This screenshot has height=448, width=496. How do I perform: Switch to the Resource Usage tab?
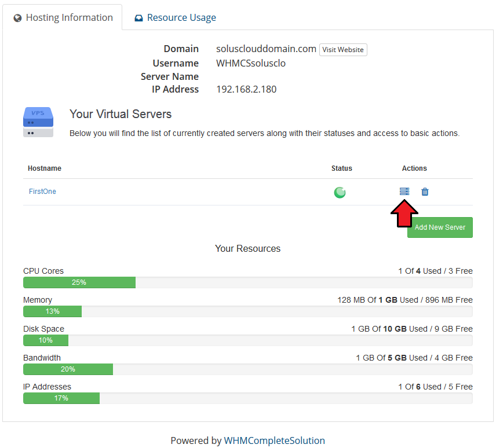[175, 18]
